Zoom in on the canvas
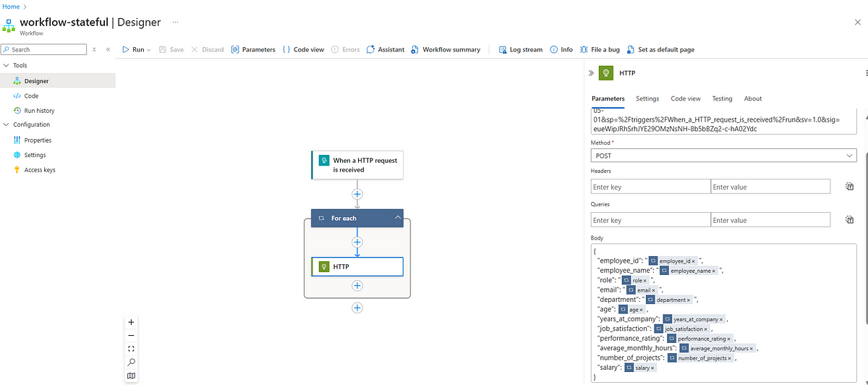Screen dimensions: 868x385 tap(131, 322)
